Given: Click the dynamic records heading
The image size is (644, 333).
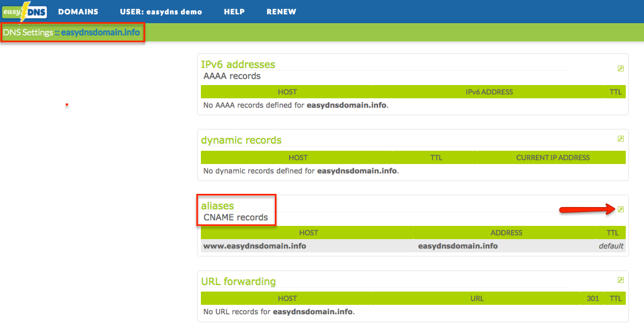Looking at the screenshot, I should (x=241, y=140).
